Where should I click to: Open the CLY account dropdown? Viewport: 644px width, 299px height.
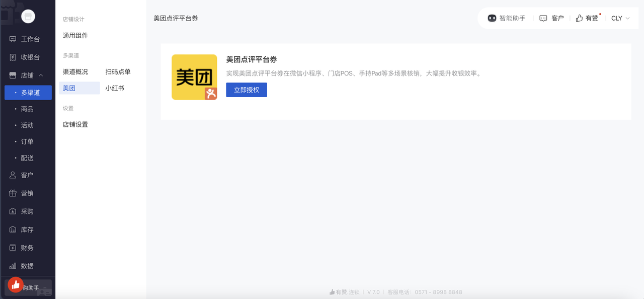620,18
